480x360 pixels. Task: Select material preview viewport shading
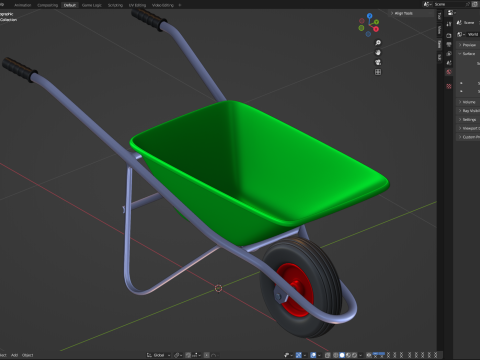348,355
